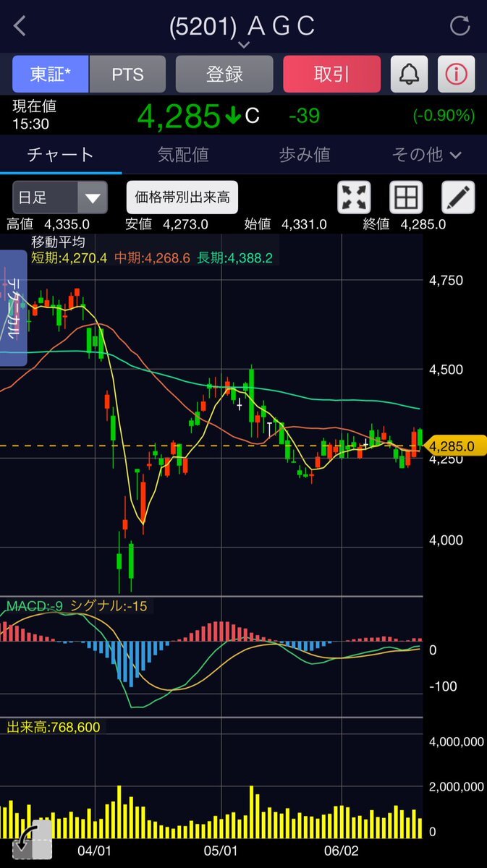Switch to grid multi-chart layout
Viewport: 487px width, 868px height.
tap(406, 197)
